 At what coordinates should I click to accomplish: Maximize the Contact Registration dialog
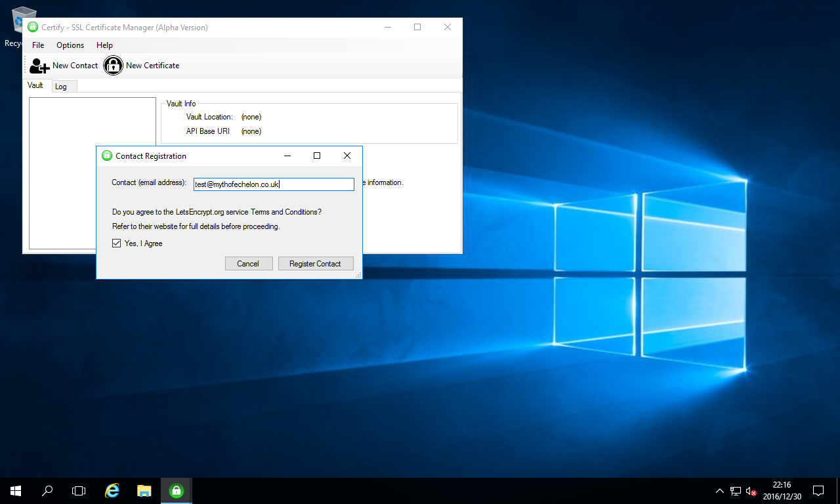pos(317,156)
